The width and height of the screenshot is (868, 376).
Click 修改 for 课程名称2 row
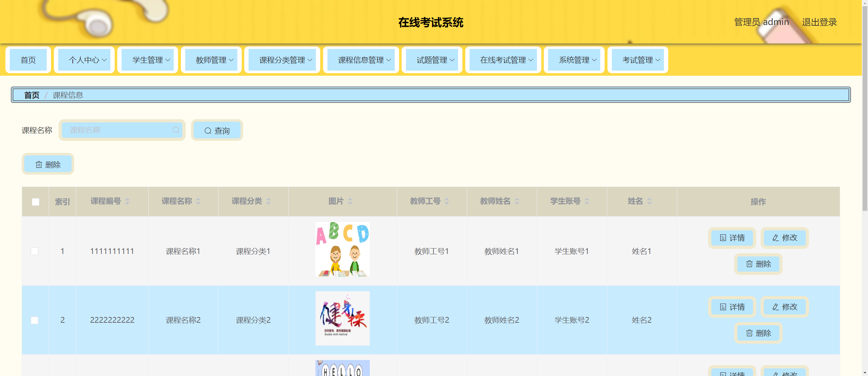point(784,307)
